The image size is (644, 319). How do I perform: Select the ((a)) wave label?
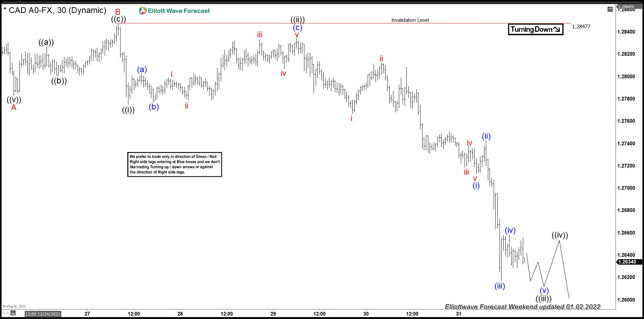coord(46,42)
